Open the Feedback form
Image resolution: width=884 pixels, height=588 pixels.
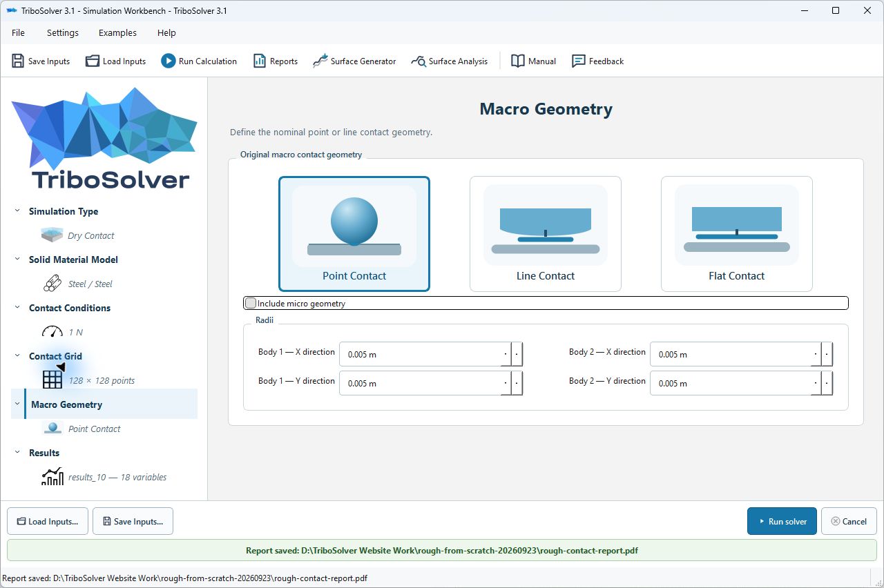pyautogui.click(x=598, y=61)
